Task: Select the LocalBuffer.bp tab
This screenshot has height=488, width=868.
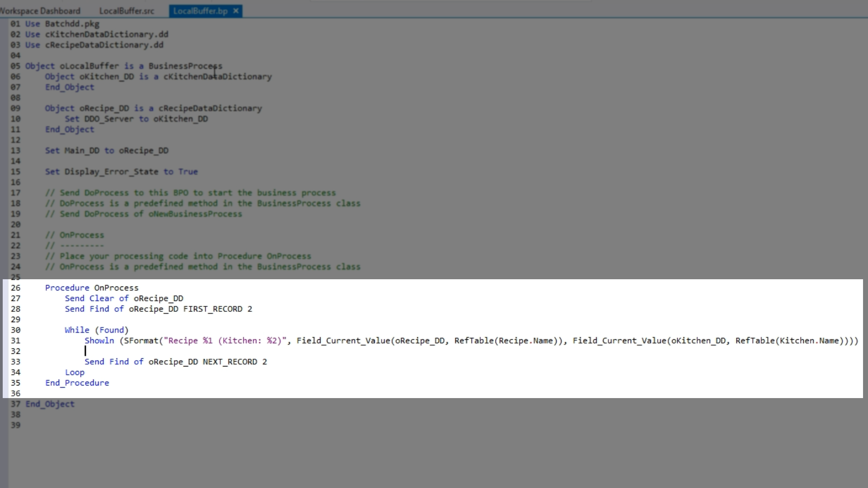Action: [x=200, y=11]
